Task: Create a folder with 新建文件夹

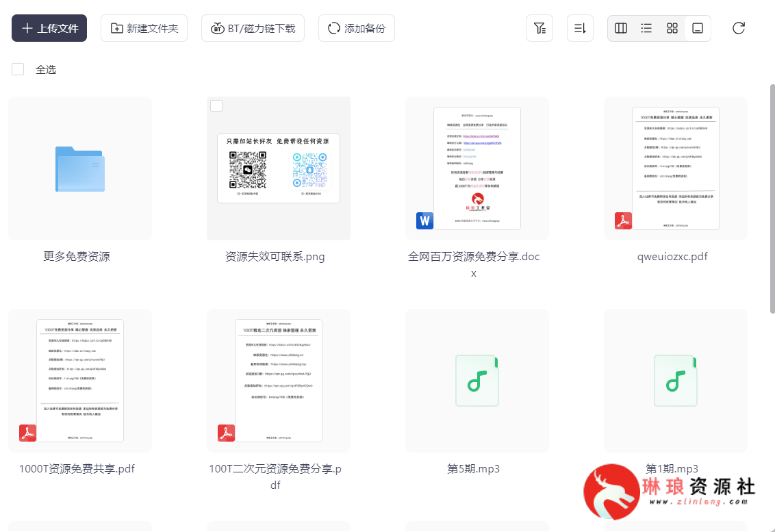Action: click(x=144, y=28)
